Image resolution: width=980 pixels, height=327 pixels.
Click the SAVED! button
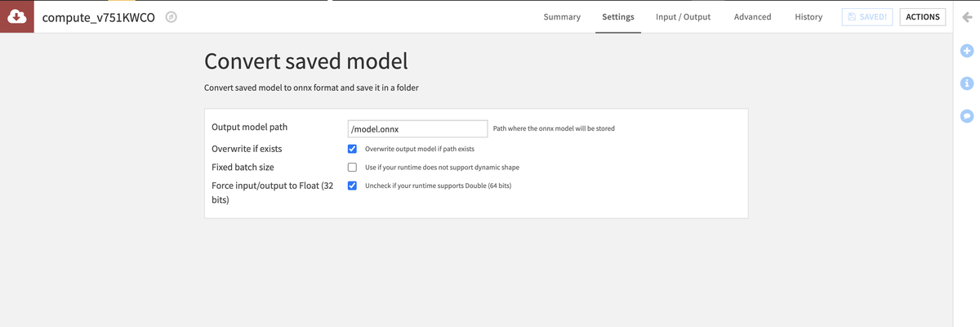click(867, 17)
